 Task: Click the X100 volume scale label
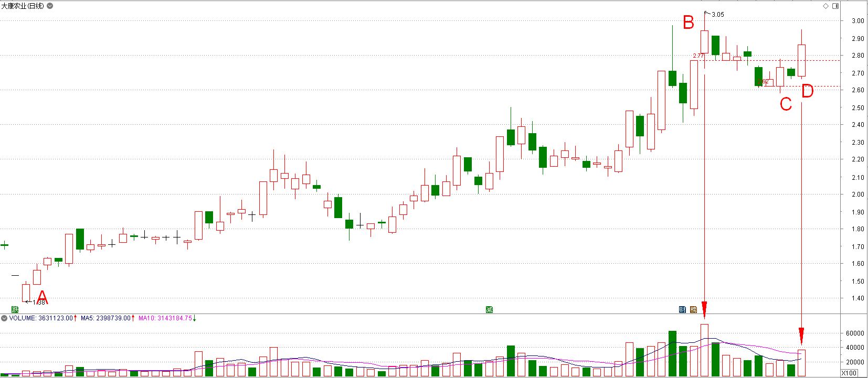[x=849, y=373]
